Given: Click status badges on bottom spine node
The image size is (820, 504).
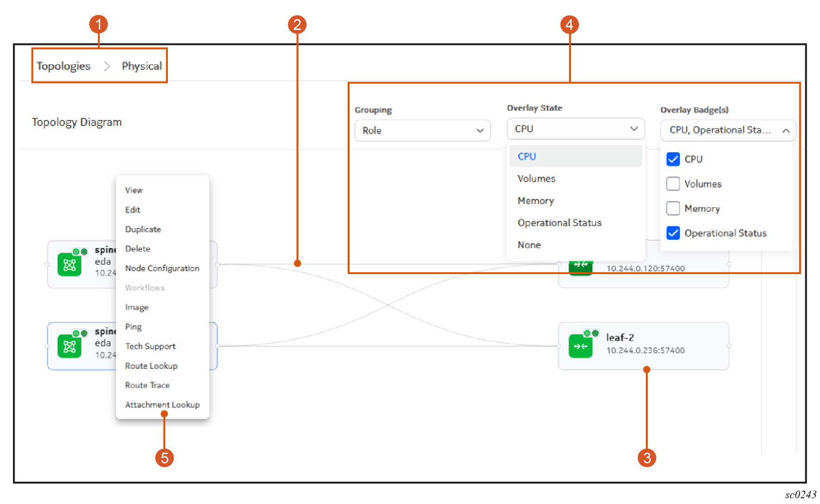Looking at the screenshot, I should pyautogui.click(x=80, y=333).
